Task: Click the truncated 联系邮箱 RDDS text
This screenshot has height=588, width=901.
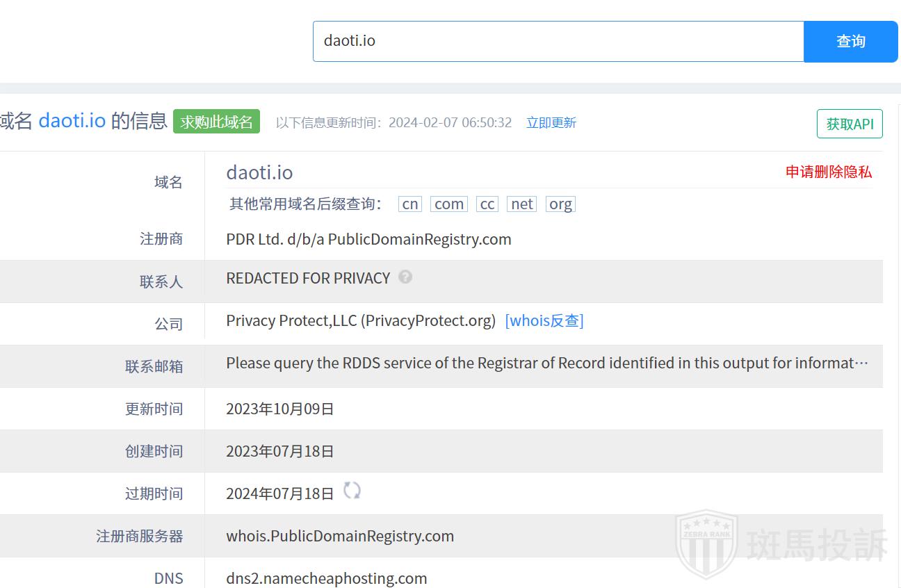Action: coord(546,363)
